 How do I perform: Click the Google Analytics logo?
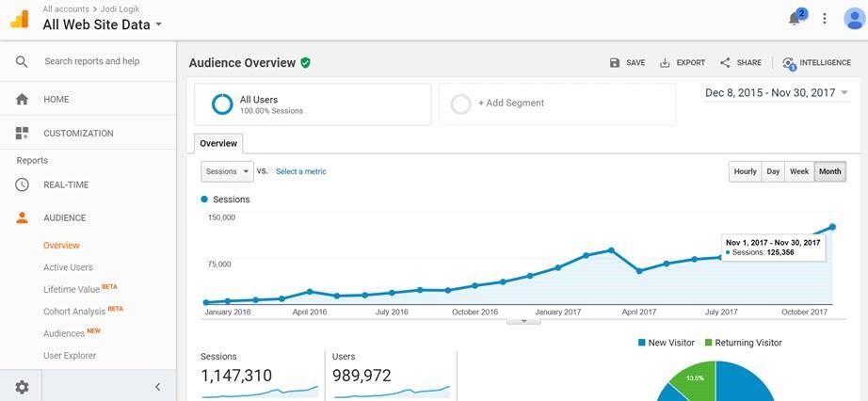(x=19, y=19)
